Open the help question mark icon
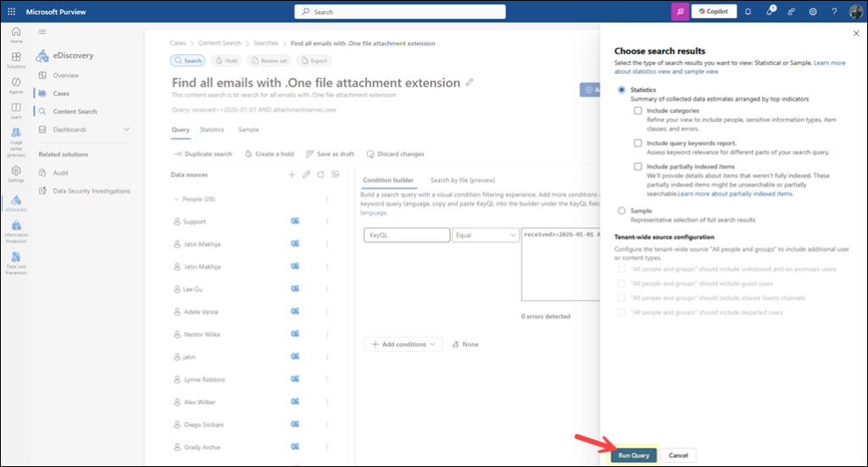This screenshot has height=467, width=868. [x=834, y=12]
